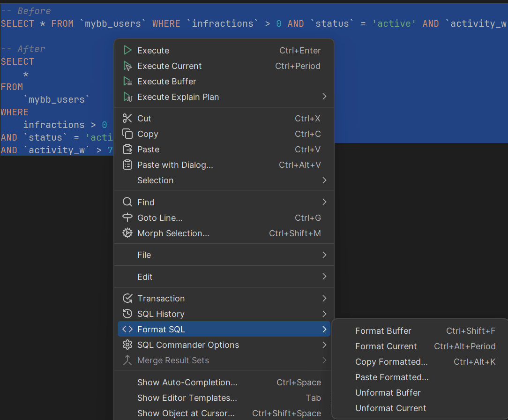Click the scissors Cut icon
This screenshot has width=508, height=420.
pos(127,118)
